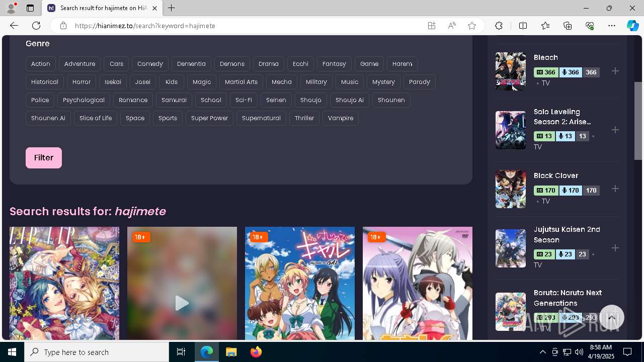Viewport: 644px width, 362px height.
Task: Open Hajimete no Gal poster result
Action: [300, 283]
